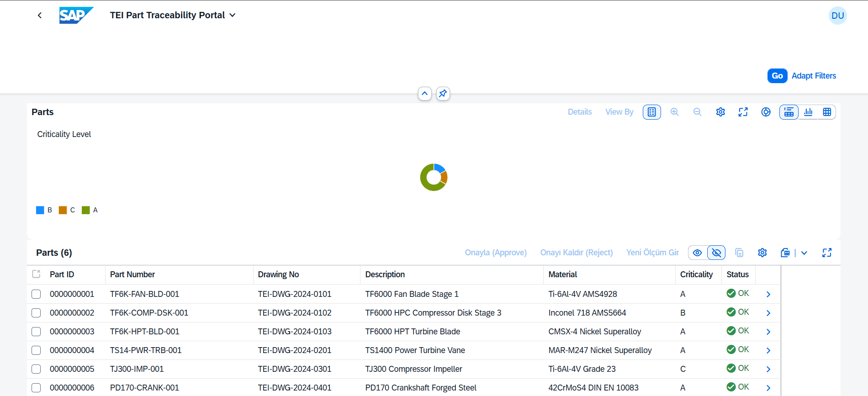This screenshot has height=396, width=868.
Task: Click the blue B legend swatch
Action: 40,210
